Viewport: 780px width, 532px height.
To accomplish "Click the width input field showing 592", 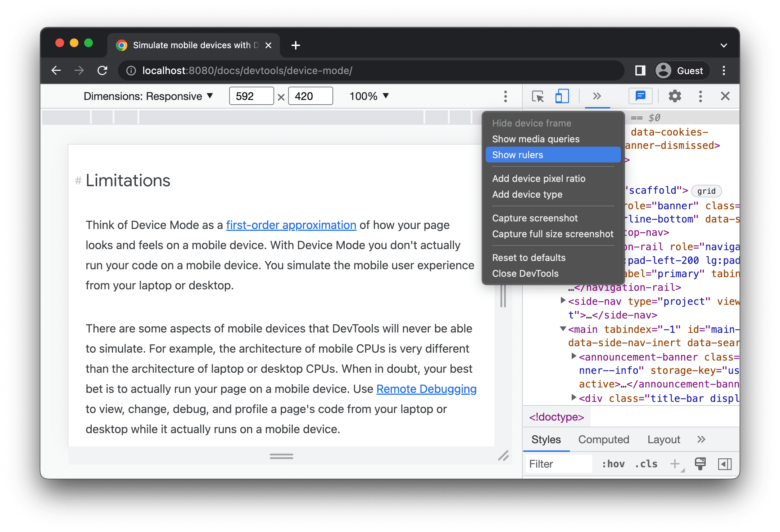I will [x=250, y=96].
